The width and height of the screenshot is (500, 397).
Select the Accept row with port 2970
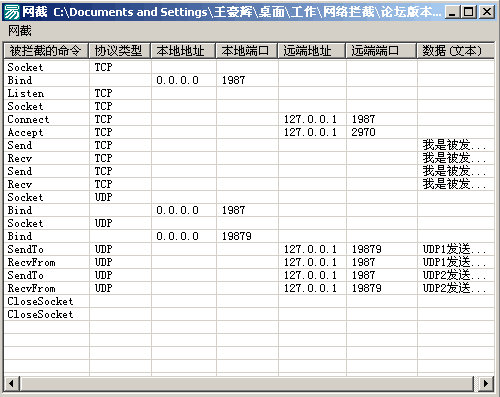(x=249, y=132)
